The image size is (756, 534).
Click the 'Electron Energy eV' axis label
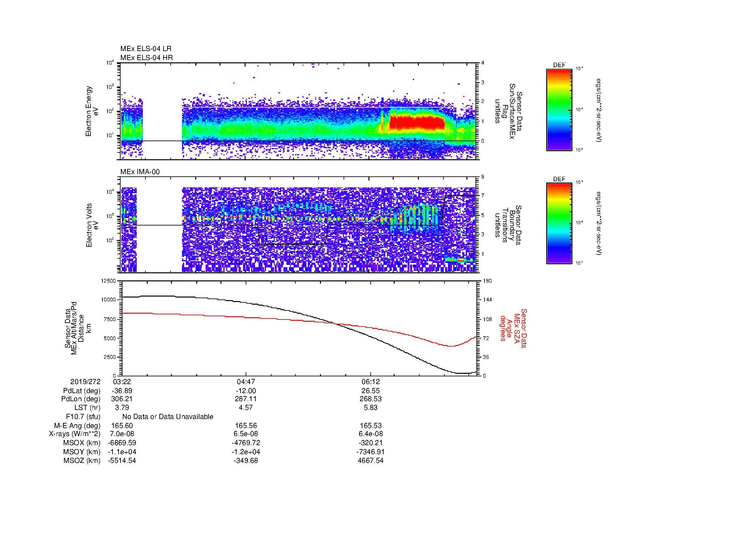[92, 111]
